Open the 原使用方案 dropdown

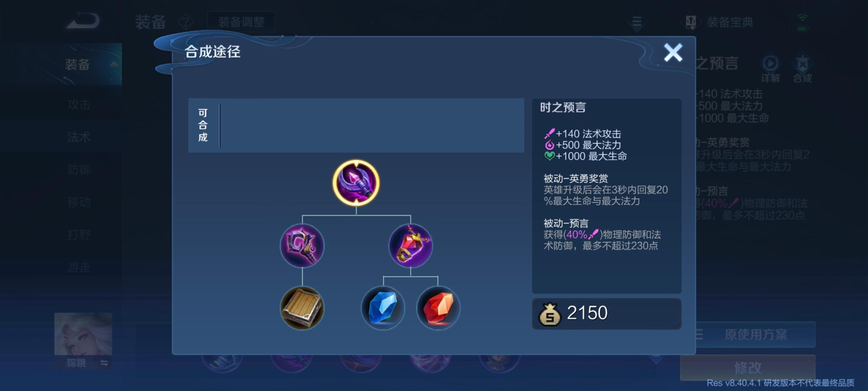click(x=755, y=335)
